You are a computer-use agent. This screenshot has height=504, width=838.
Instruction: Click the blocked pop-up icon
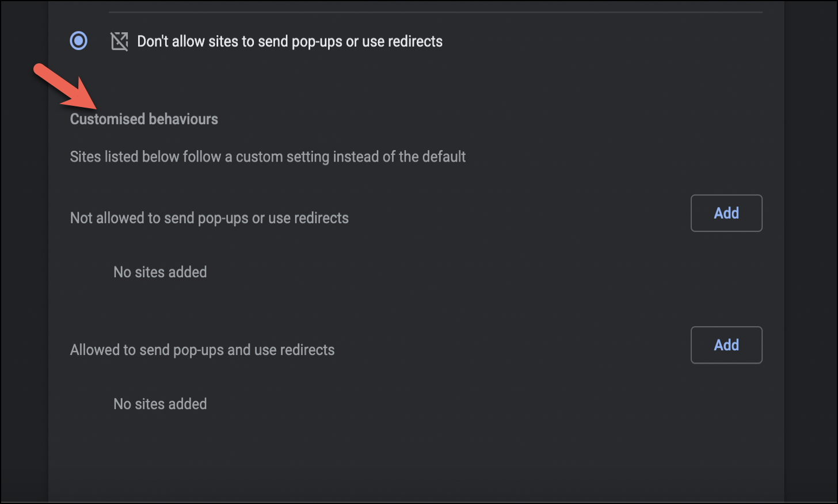119,41
